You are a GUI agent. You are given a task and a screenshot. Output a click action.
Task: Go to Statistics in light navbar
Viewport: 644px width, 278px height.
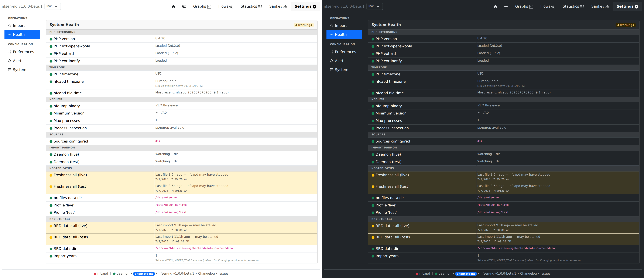tap(251, 7)
